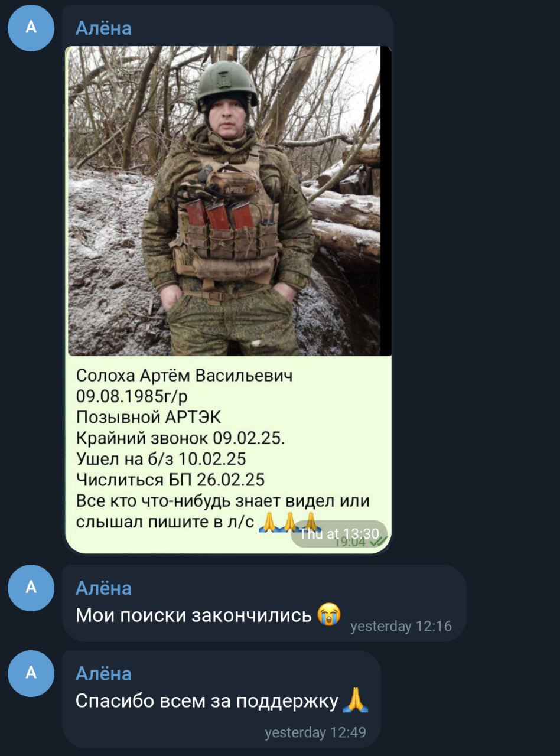Click the 'Ушел на б/з 10.02.25' line
560x756 pixels.
pos(161,459)
